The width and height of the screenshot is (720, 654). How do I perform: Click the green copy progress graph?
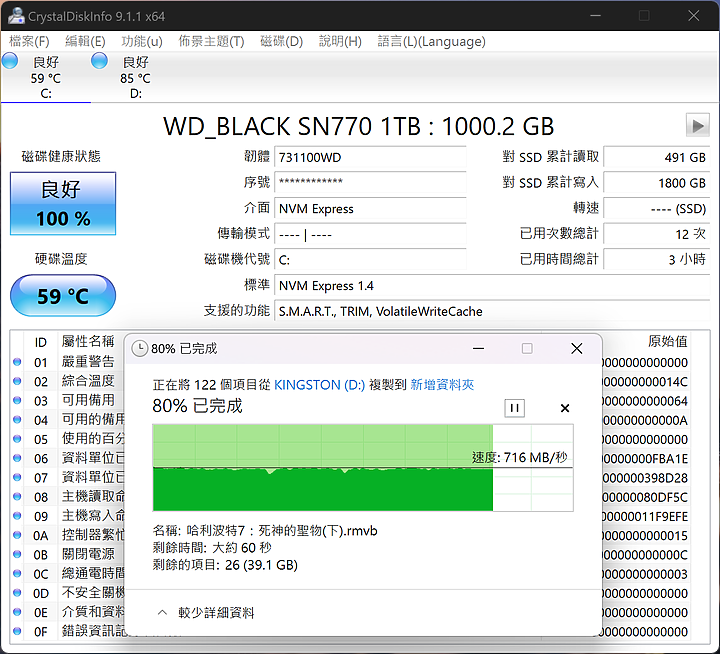[x=363, y=468]
